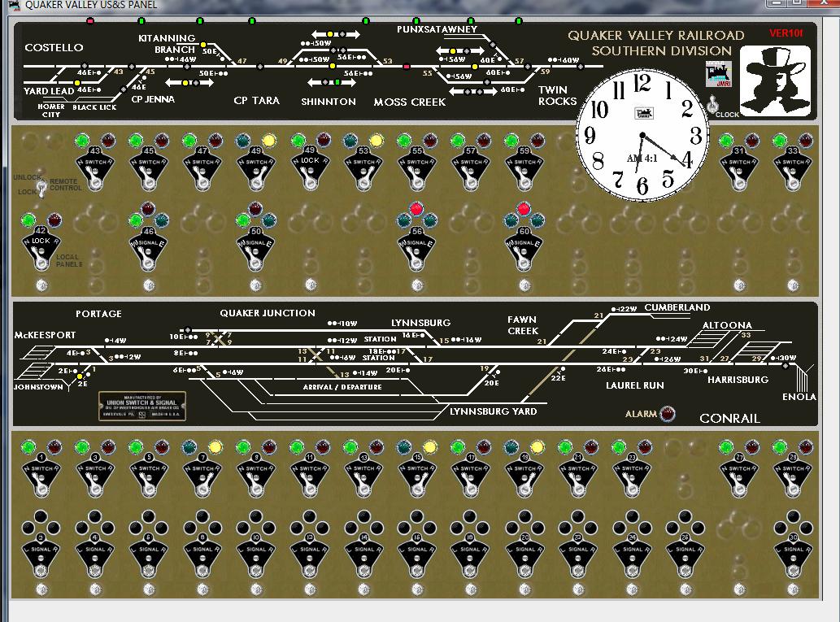
Task: Toggle switch lever 1 on lower panel
Action: 41,475
